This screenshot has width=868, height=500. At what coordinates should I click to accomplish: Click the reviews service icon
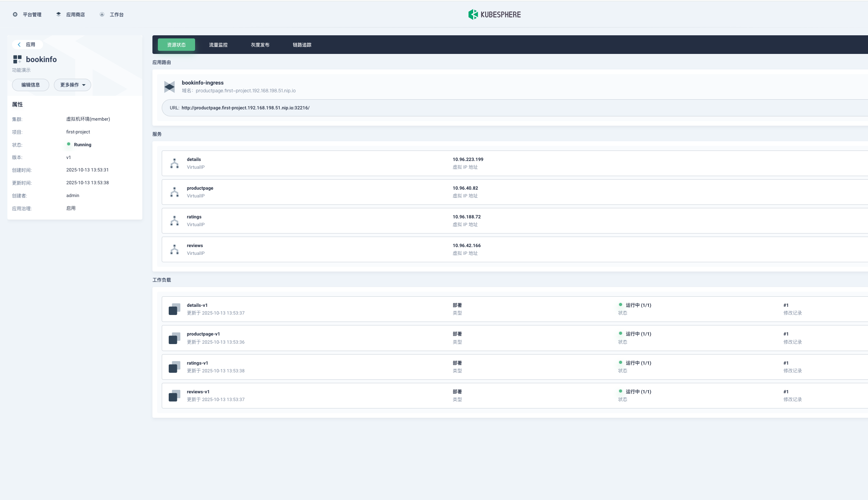[x=175, y=249]
